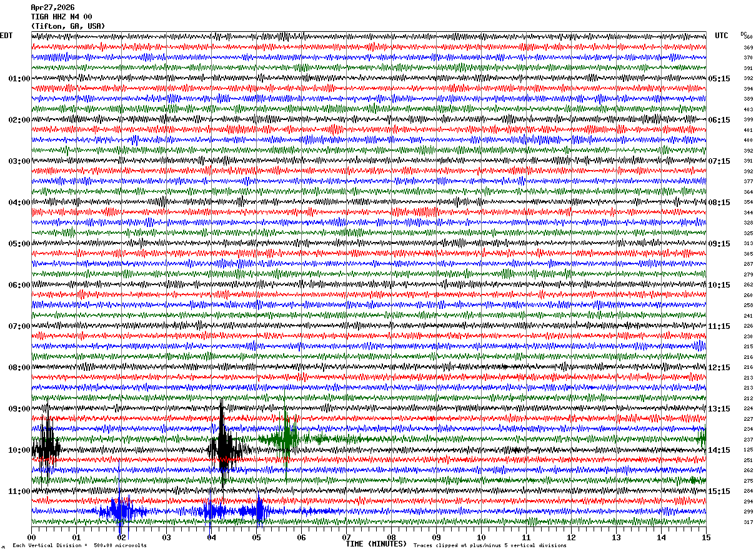Click minute tick label 05 on time axis
This screenshot has width=756, height=554.
(256, 538)
